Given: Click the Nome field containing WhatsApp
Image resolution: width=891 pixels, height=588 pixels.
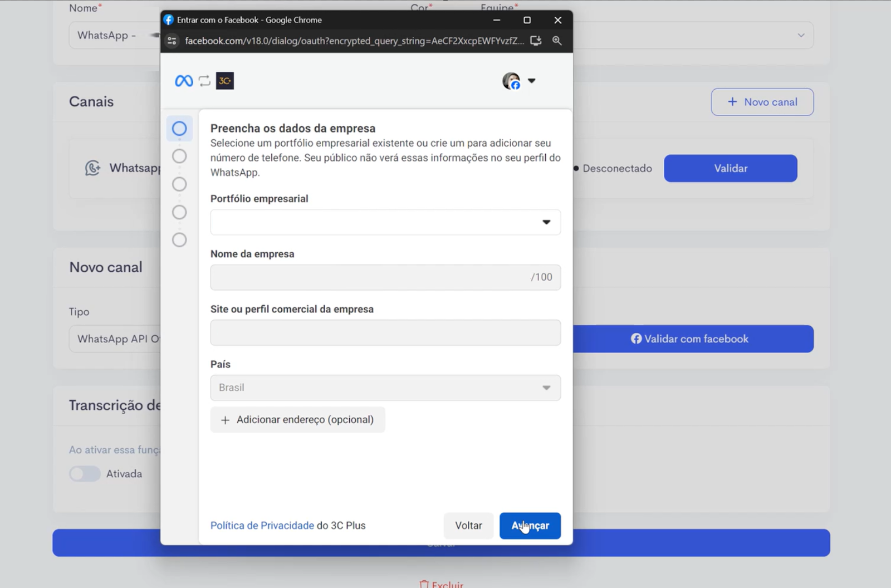Looking at the screenshot, I should 114,35.
